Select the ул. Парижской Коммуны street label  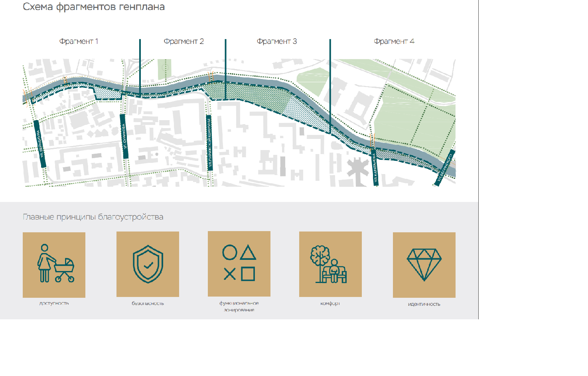209,143
